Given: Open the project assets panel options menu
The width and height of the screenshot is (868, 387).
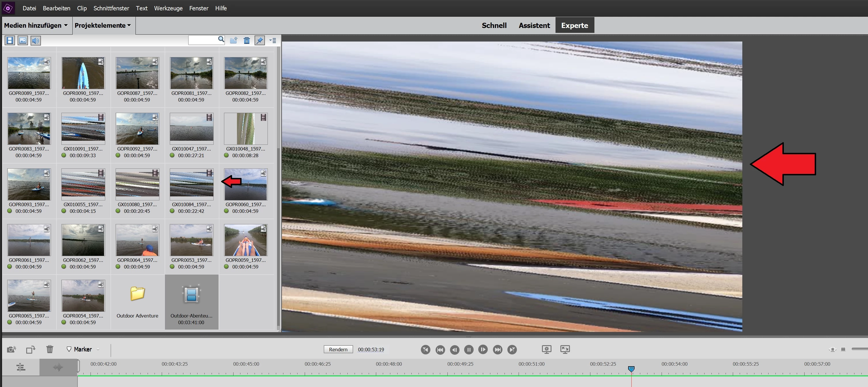Looking at the screenshot, I should tap(273, 40).
